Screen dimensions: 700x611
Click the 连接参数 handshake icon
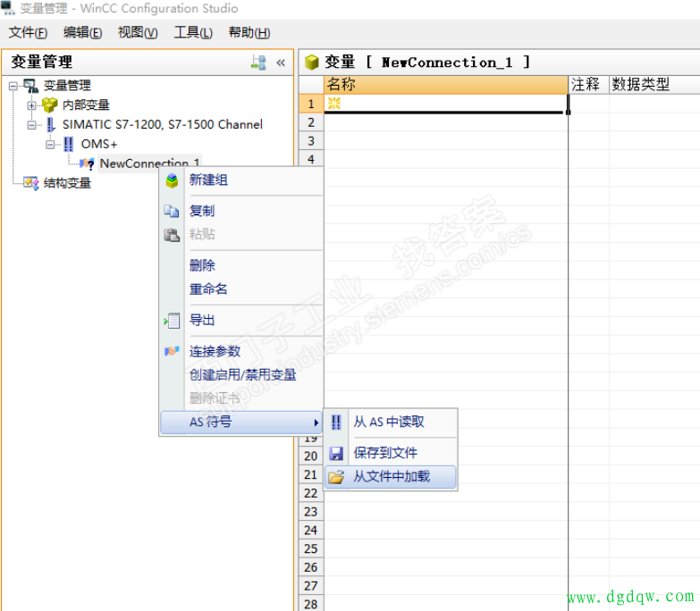(x=172, y=351)
